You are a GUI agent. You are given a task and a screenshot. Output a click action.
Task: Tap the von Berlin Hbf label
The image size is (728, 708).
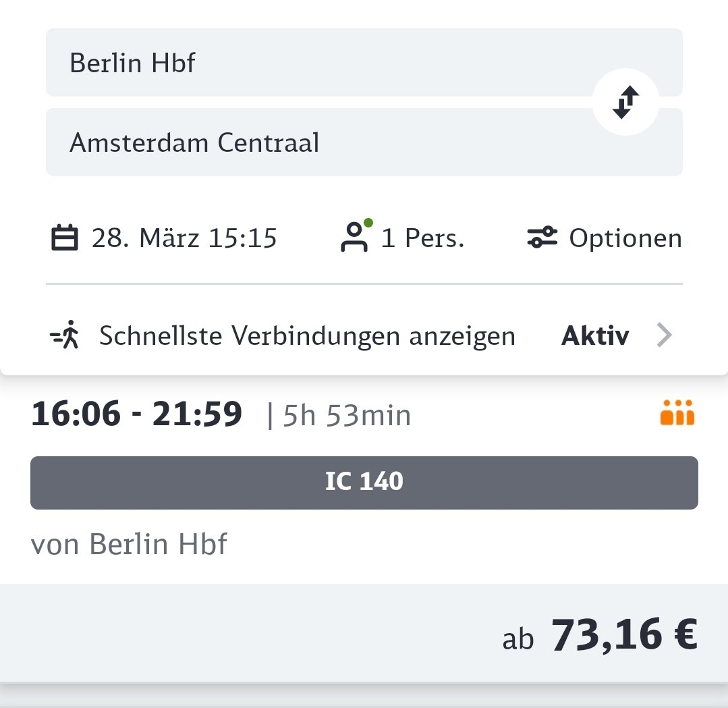pyautogui.click(x=130, y=544)
